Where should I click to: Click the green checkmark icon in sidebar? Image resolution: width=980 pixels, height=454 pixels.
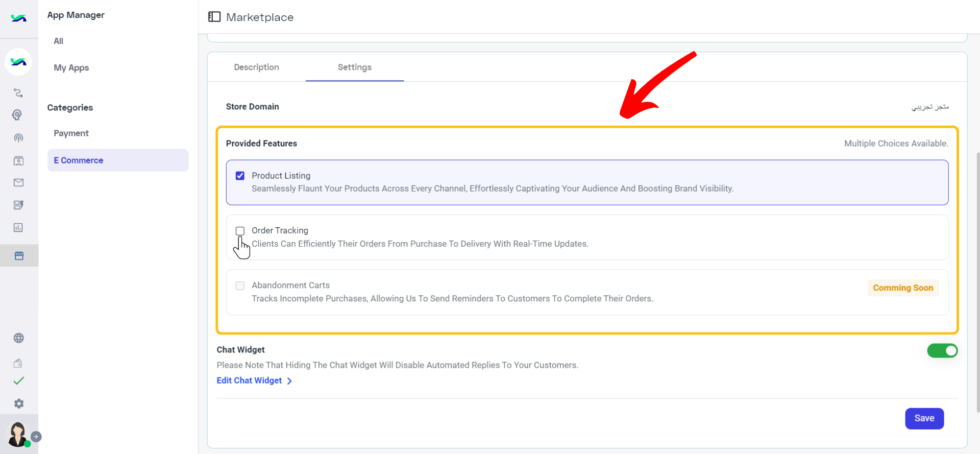[x=18, y=381]
